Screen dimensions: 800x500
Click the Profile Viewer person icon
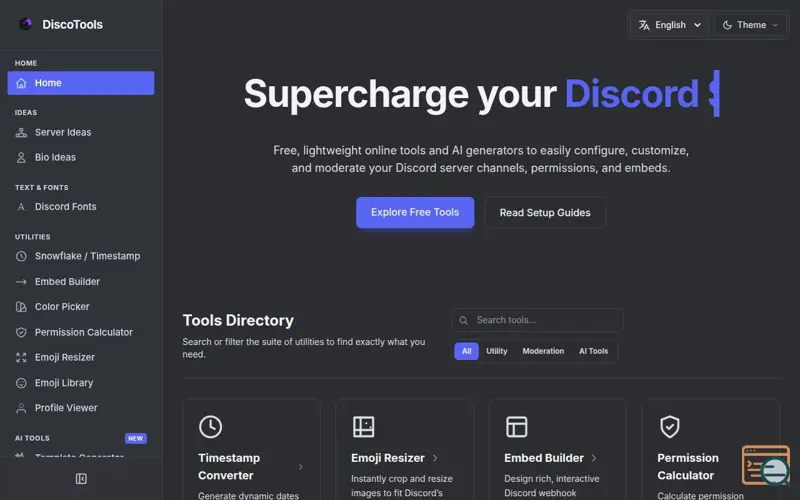point(21,408)
